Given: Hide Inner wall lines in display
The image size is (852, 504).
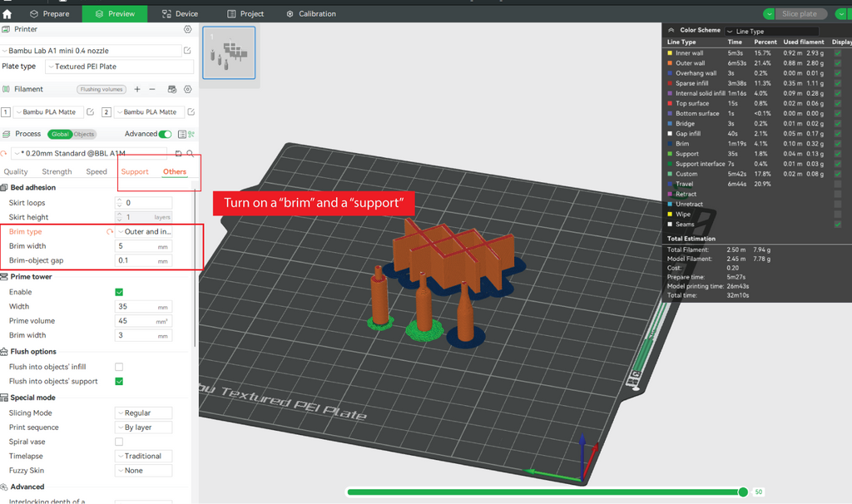Looking at the screenshot, I should (x=837, y=53).
